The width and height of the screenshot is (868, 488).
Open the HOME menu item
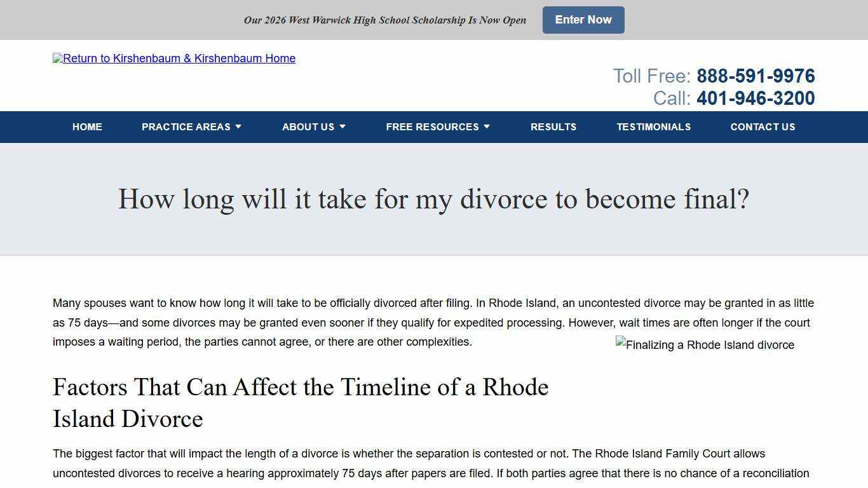87,126
